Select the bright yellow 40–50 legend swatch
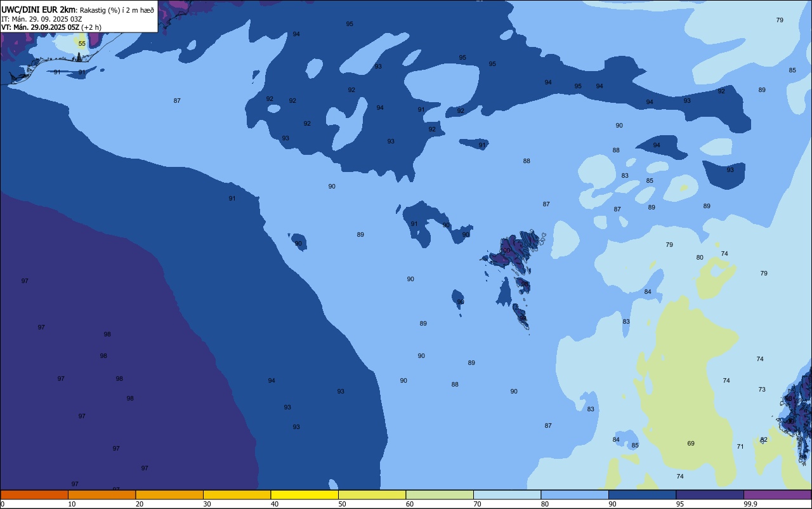Image resolution: width=812 pixels, height=509 pixels. pos(304,494)
